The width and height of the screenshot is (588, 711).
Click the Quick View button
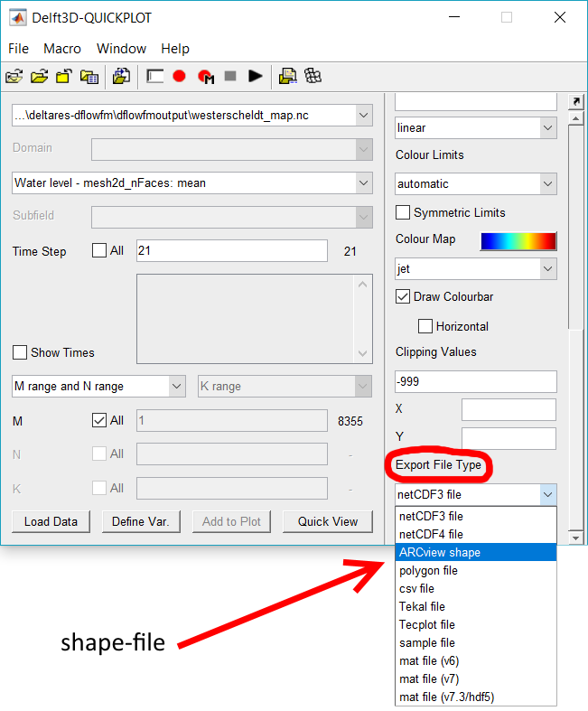(327, 521)
